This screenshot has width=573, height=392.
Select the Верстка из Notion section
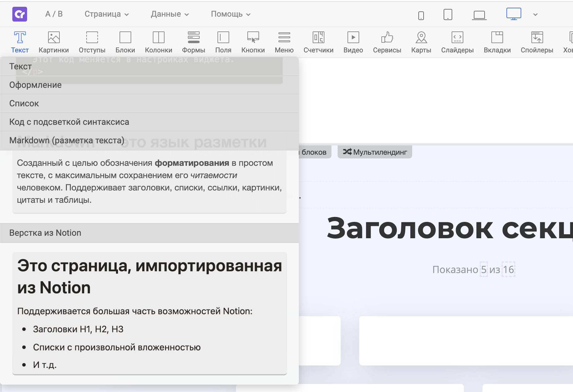(149, 233)
